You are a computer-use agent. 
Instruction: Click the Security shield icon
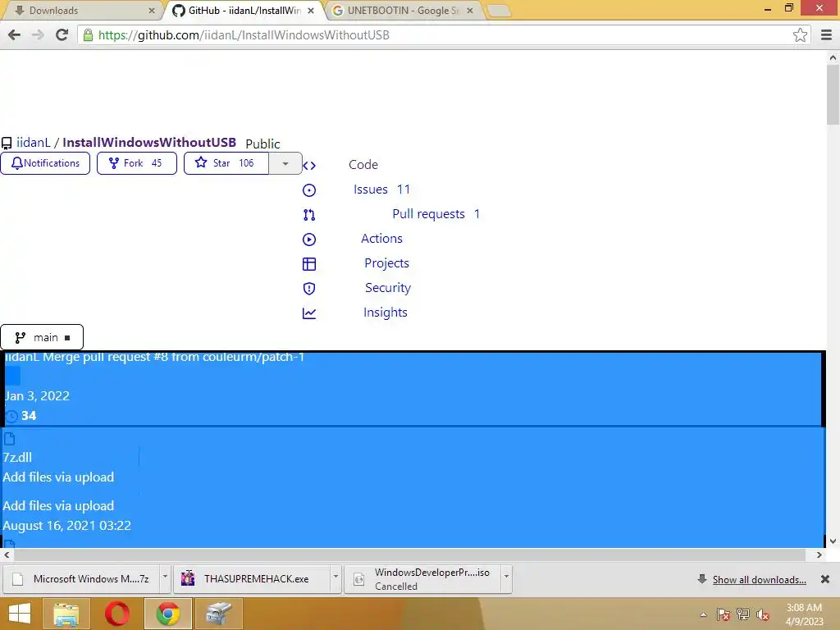pos(309,289)
